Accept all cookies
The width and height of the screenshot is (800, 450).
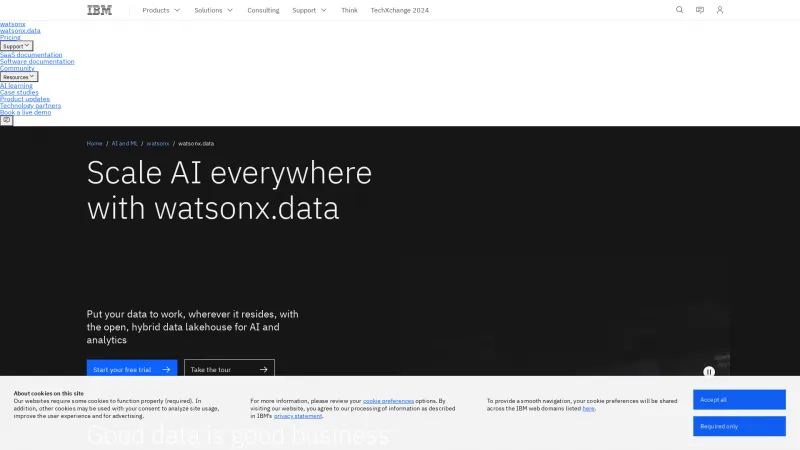[x=739, y=399]
